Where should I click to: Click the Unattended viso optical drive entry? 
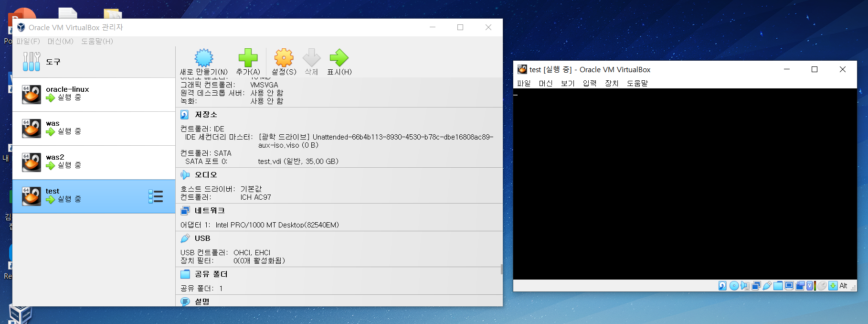[376, 141]
